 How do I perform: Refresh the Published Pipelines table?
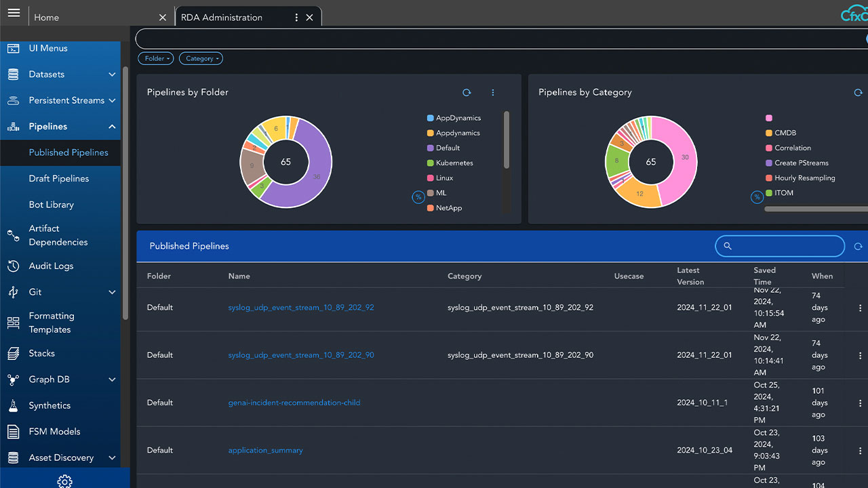pos(858,247)
